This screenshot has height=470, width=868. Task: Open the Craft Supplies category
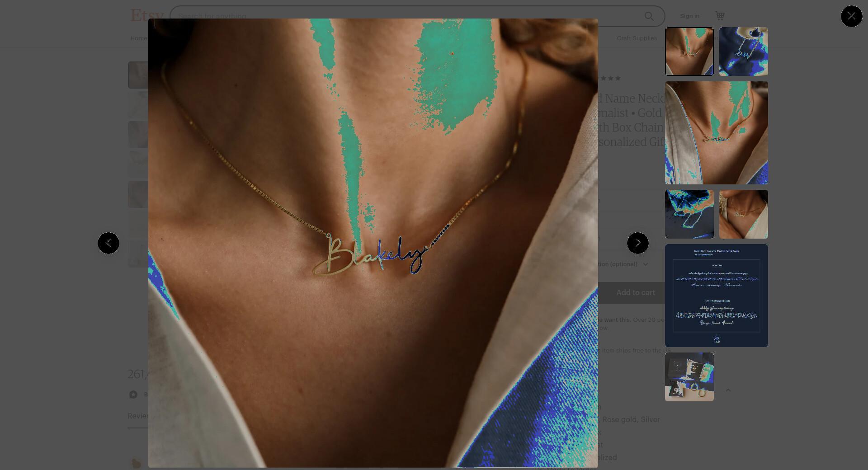pos(637,38)
